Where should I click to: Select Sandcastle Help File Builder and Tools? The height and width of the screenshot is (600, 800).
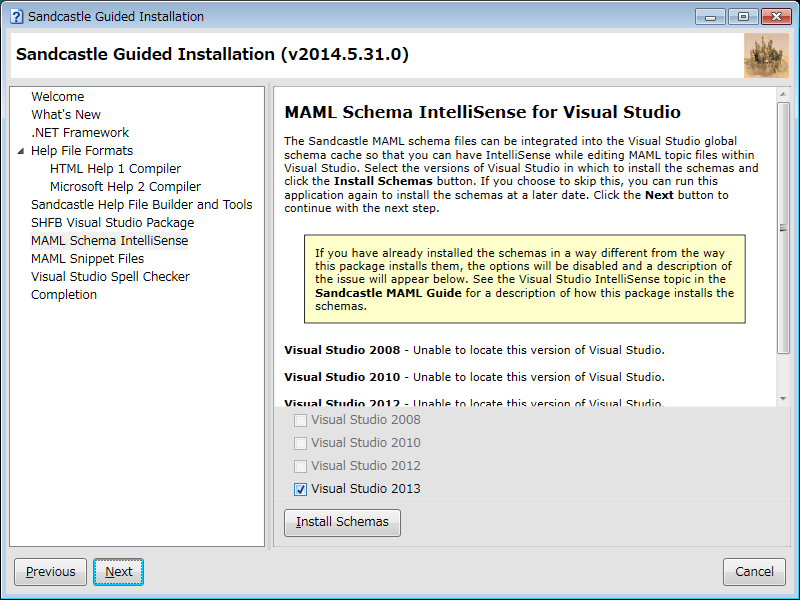[141, 205]
